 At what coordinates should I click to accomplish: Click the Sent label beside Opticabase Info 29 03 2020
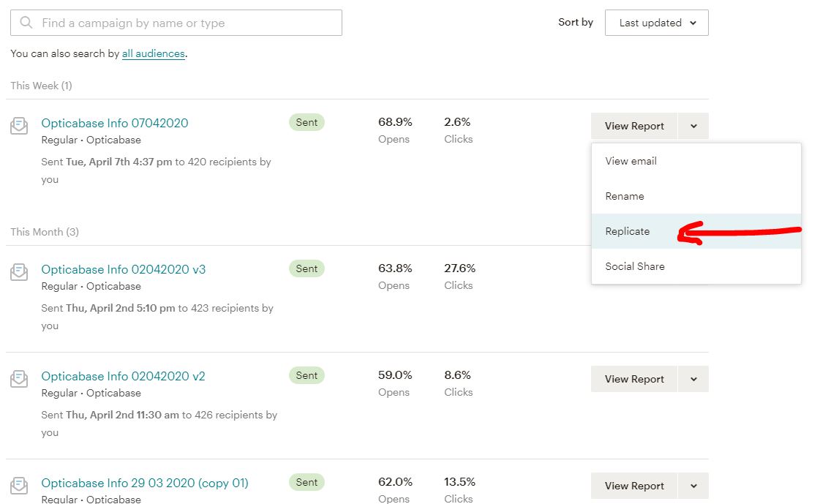coord(306,482)
